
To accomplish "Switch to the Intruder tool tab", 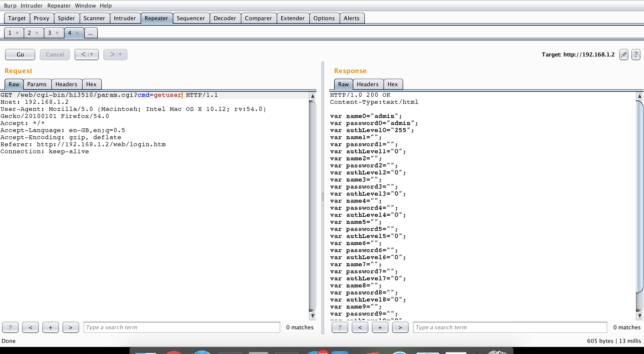I will [125, 18].
